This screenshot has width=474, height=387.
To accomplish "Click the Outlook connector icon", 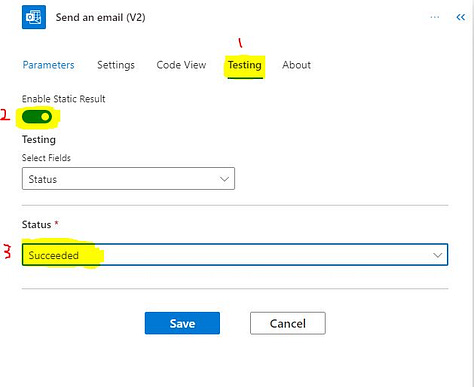I will point(34,17).
